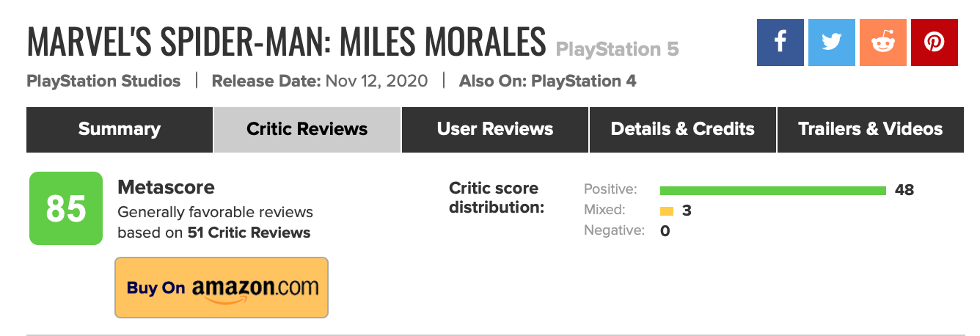Select the yellow Mixed reviews bar
This screenshot has height=336, width=980.
point(667,211)
